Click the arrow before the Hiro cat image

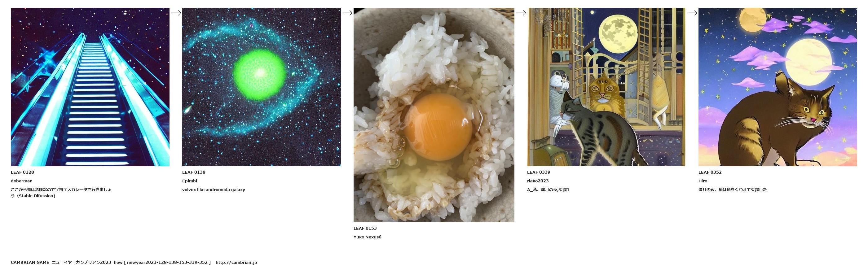tap(692, 13)
